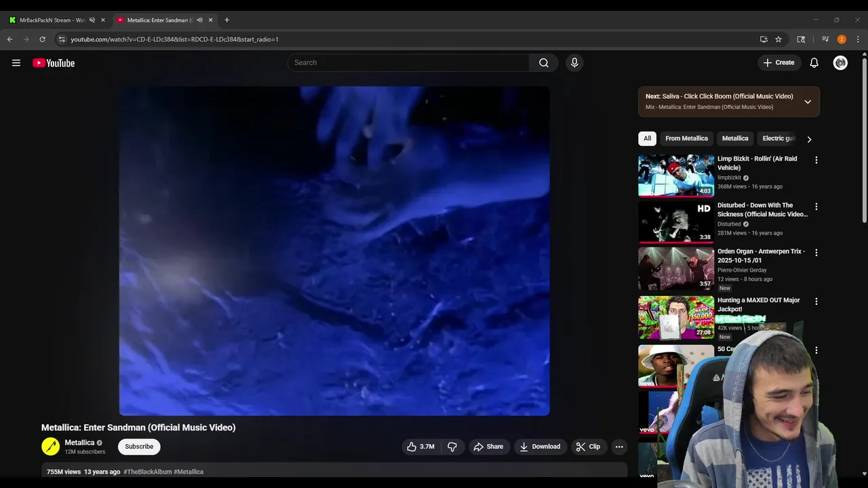The height and width of the screenshot is (488, 868).
Task: Expand the Next: Saliva mix playlist panel
Action: pyautogui.click(x=808, y=102)
